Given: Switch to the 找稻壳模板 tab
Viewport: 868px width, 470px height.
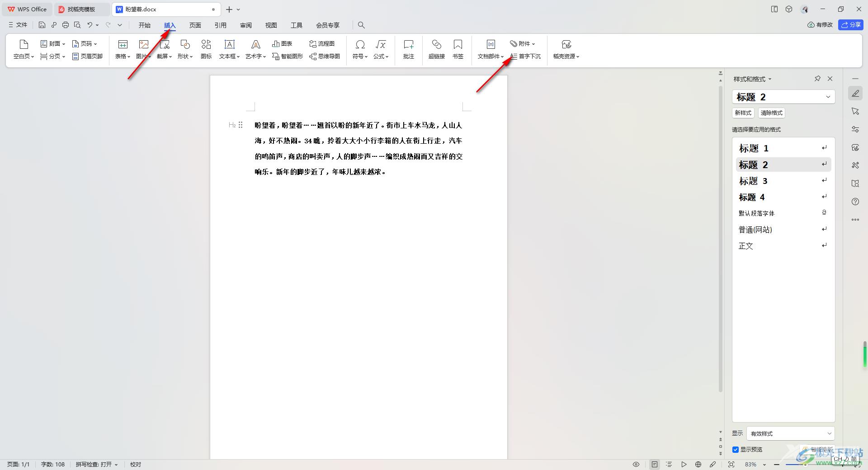Looking at the screenshot, I should (81, 9).
